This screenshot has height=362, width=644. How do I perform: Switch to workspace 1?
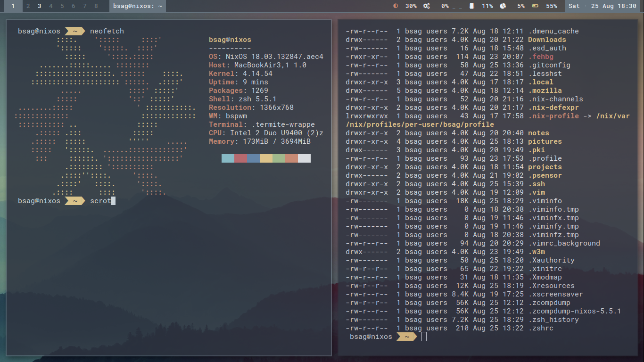pyautogui.click(x=13, y=6)
